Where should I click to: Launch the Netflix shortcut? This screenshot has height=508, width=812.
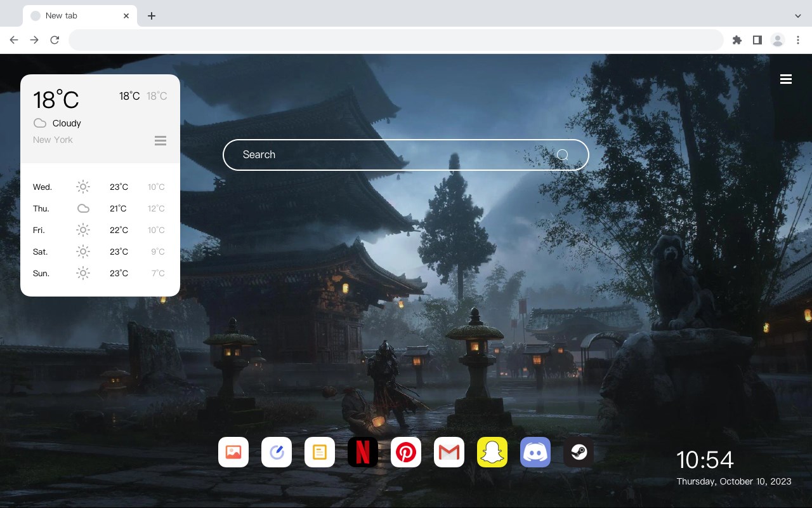363,452
